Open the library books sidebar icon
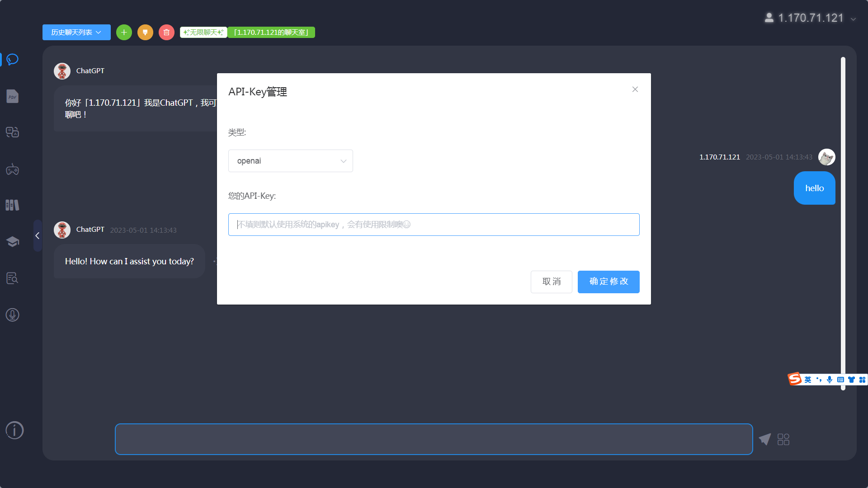 coord(13,205)
